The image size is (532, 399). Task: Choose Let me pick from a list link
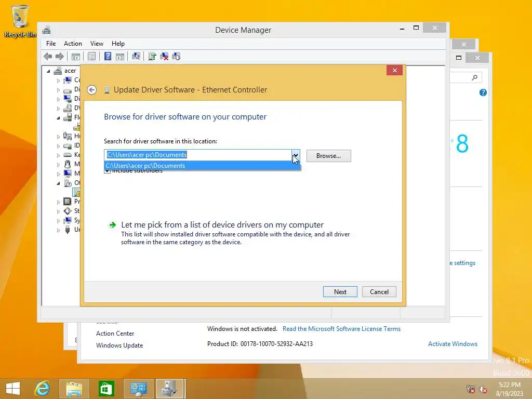point(222,225)
